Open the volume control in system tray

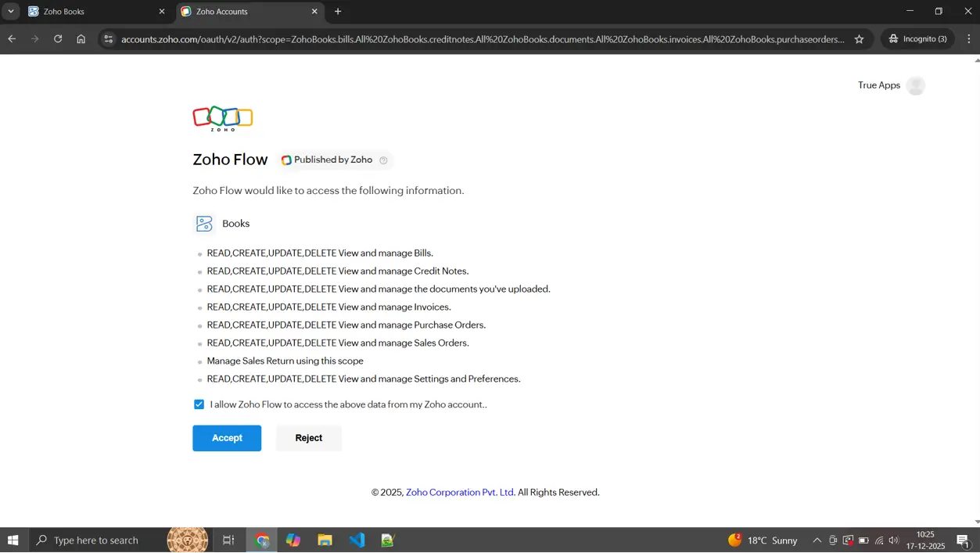894,540
